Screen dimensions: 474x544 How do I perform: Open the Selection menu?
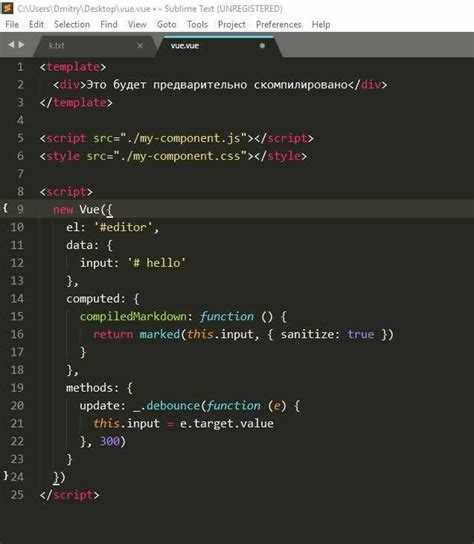[x=72, y=25]
